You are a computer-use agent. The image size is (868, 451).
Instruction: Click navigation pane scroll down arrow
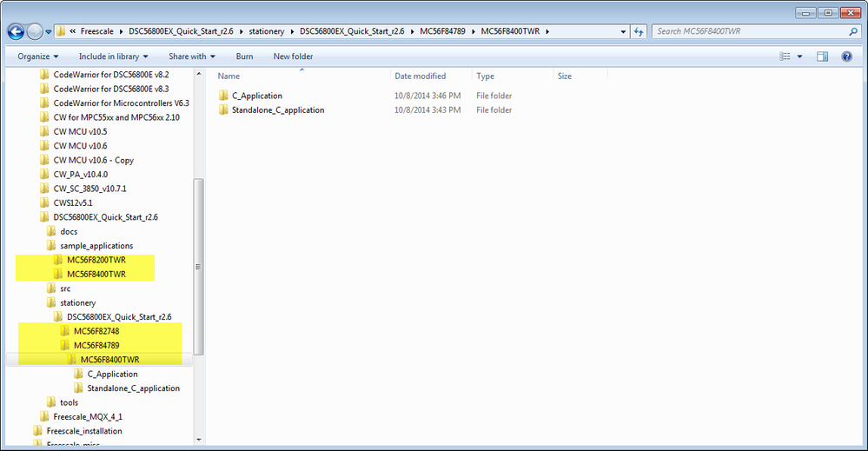199,441
